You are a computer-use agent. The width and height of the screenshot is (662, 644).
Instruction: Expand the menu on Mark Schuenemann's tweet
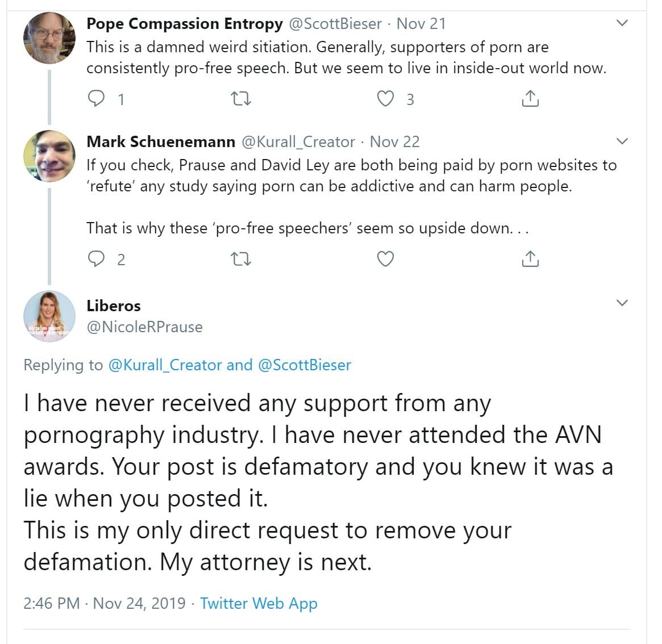[x=622, y=141]
